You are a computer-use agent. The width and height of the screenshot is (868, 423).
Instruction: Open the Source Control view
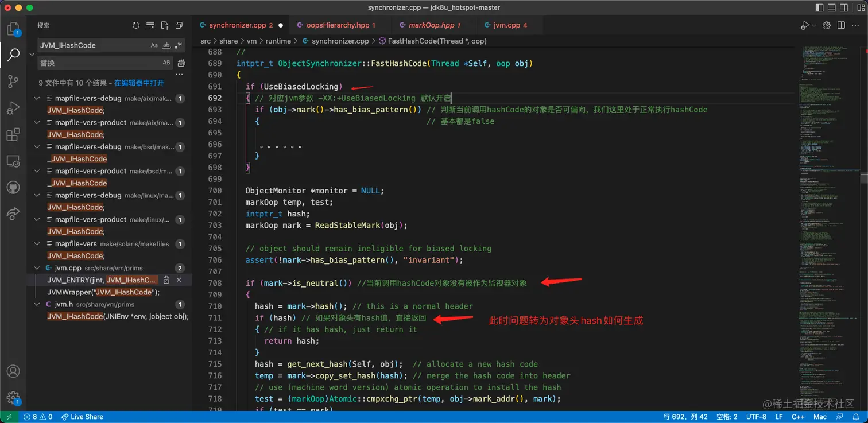(13, 81)
